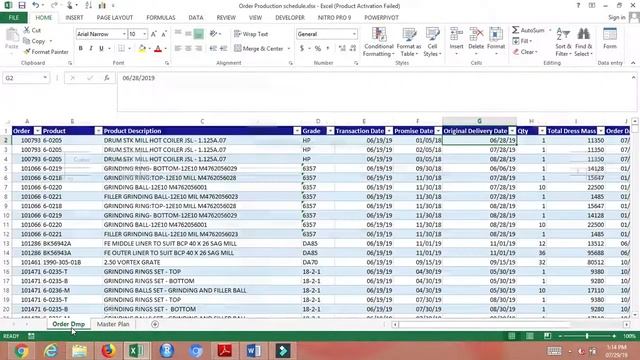640x360 pixels.
Task: Click the Undo arrow icon
Action: (x=36, y=5)
